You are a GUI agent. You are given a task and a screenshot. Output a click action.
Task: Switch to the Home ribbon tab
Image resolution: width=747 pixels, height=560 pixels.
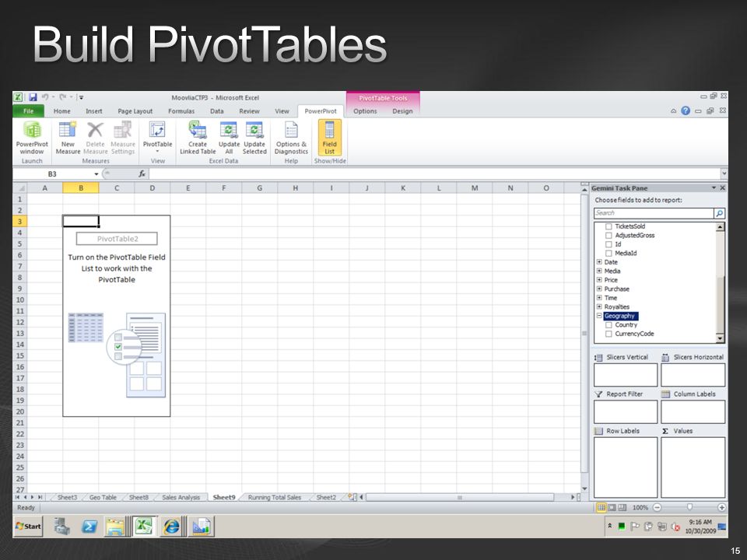click(x=62, y=111)
